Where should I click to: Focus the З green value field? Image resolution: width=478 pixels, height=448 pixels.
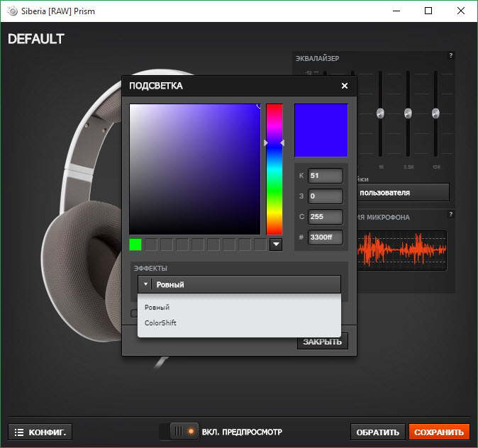click(326, 196)
